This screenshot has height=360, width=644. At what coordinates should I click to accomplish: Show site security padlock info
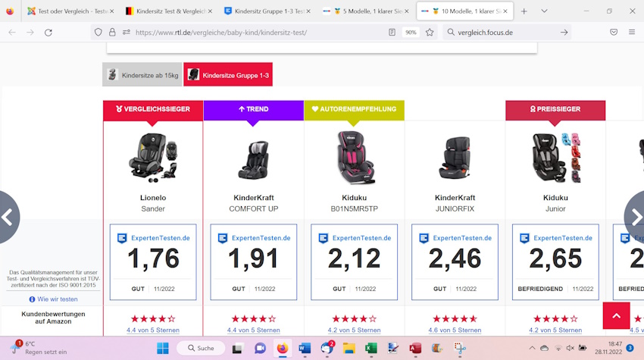click(112, 32)
